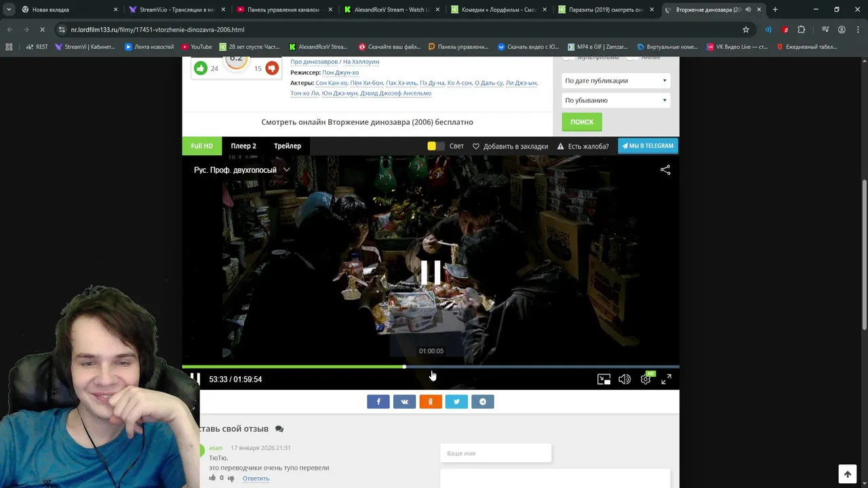This screenshot has width=868, height=488.
Task: Click the browser address bar URL
Action: click(157, 30)
